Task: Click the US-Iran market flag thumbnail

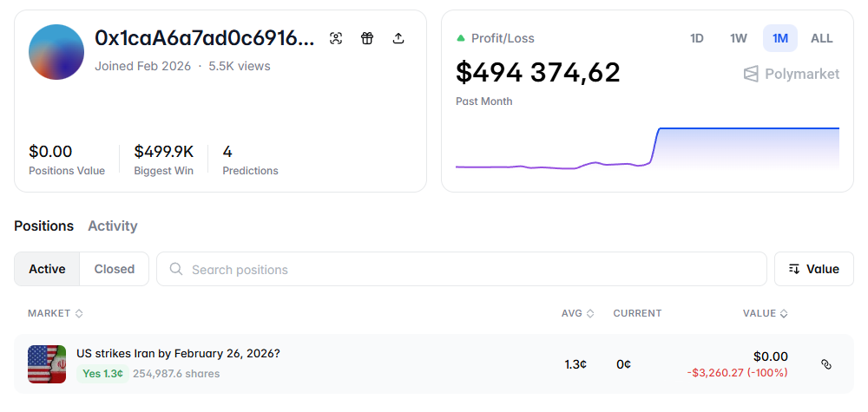Action: pos(47,363)
